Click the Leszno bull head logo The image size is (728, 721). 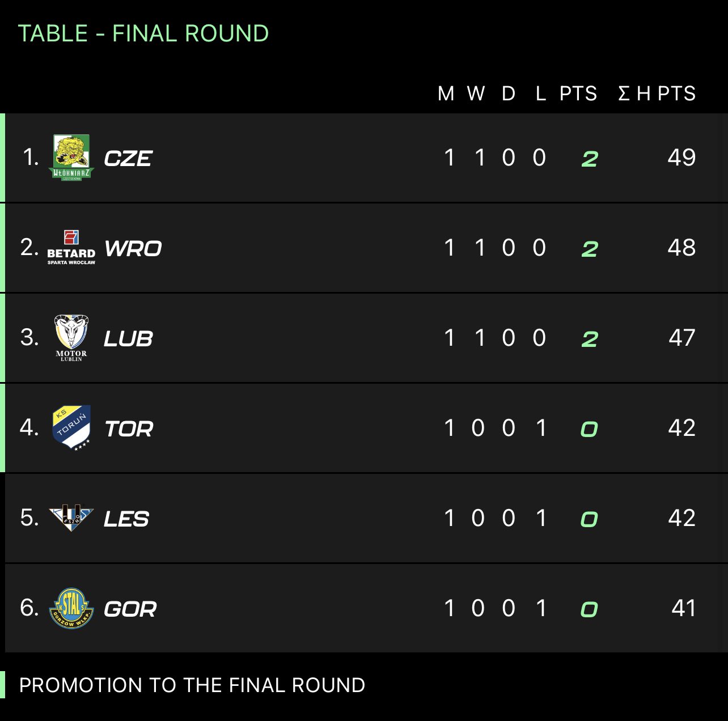click(71, 518)
